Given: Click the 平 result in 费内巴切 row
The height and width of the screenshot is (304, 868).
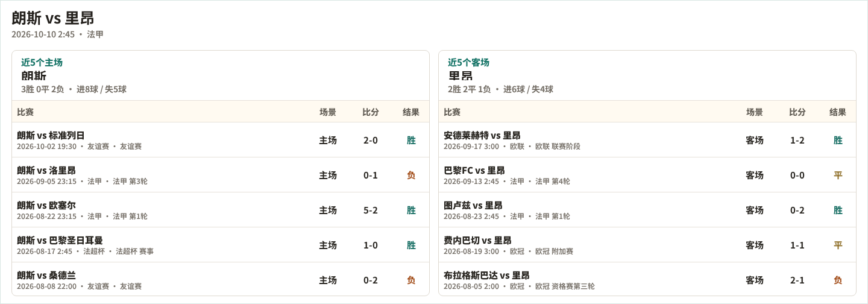Looking at the screenshot, I should pyautogui.click(x=838, y=245).
